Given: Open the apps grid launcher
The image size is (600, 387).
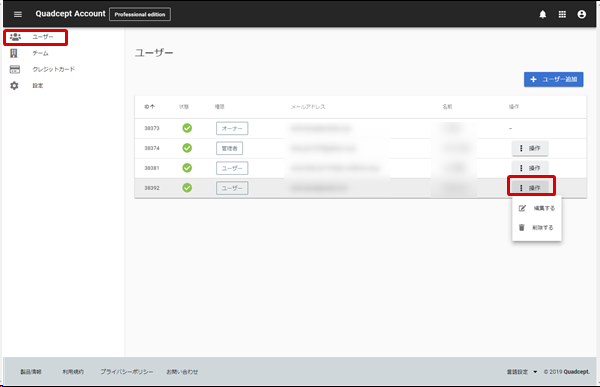Looking at the screenshot, I should pos(562,14).
